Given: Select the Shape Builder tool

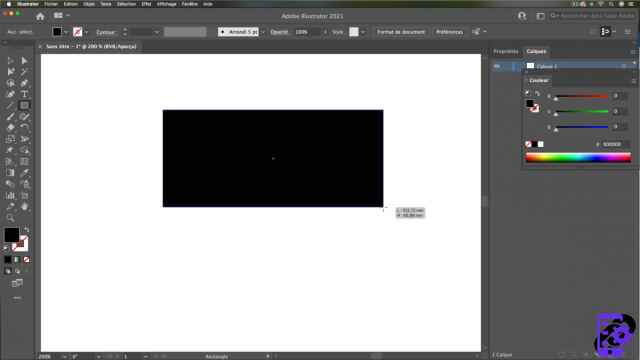Looking at the screenshot, I should point(24,151).
